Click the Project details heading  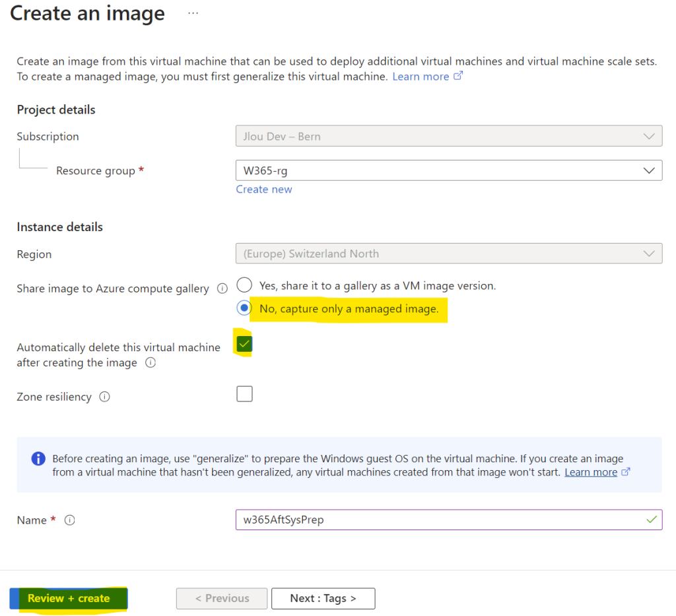tap(56, 110)
